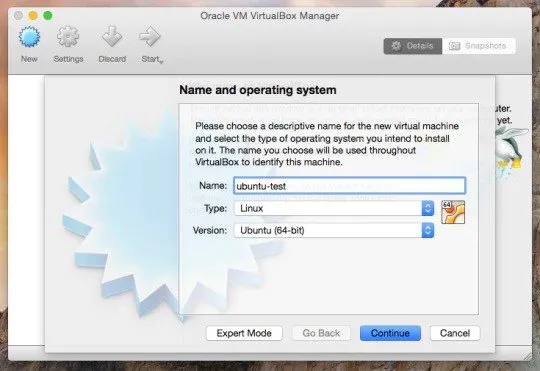Image resolution: width=540 pixels, height=371 pixels.
Task: Switch to the Snapshots tab
Action: 479,46
